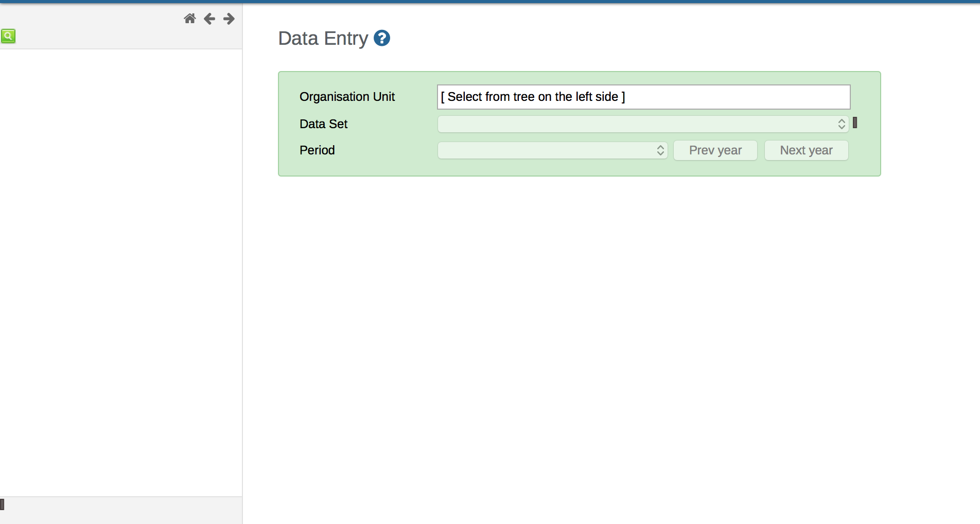Click the Data Entry page heading
980x524 pixels.
[323, 39]
